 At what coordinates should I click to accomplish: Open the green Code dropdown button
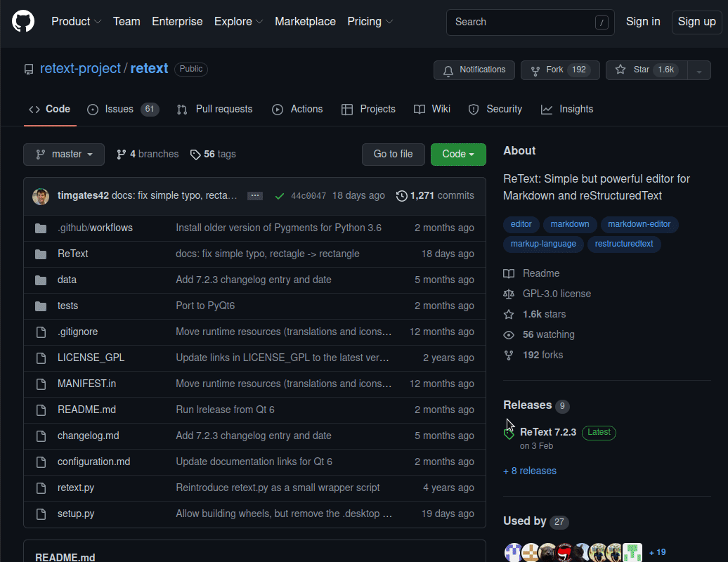[x=458, y=154]
